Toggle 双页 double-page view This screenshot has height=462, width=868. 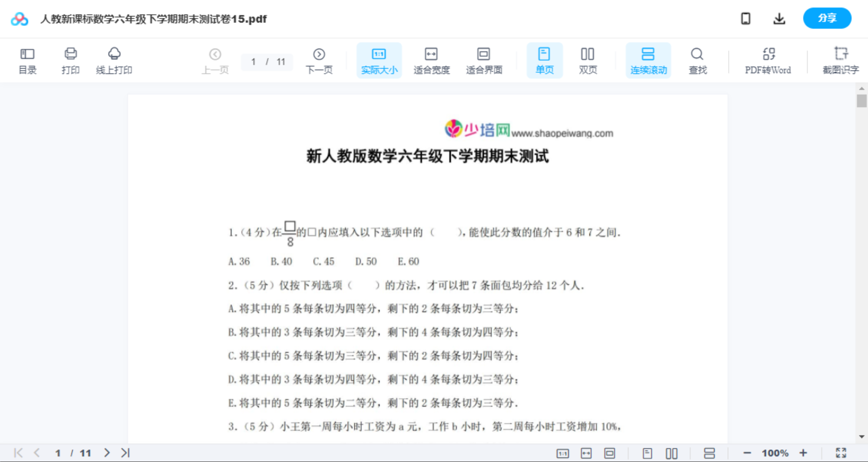pyautogui.click(x=588, y=60)
